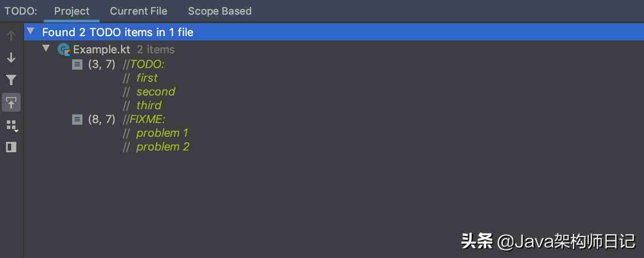
Task: Select the Found 2 TODO items header row
Action: click(x=334, y=32)
